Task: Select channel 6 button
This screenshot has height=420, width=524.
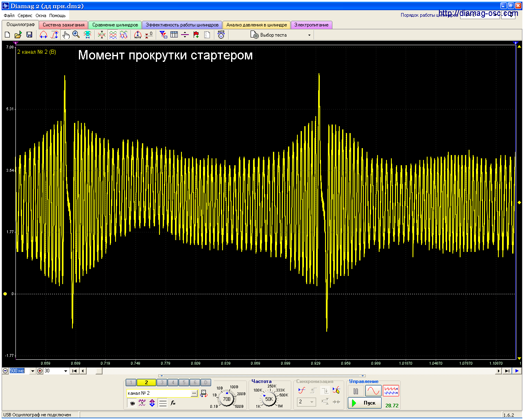Action: [x=195, y=383]
